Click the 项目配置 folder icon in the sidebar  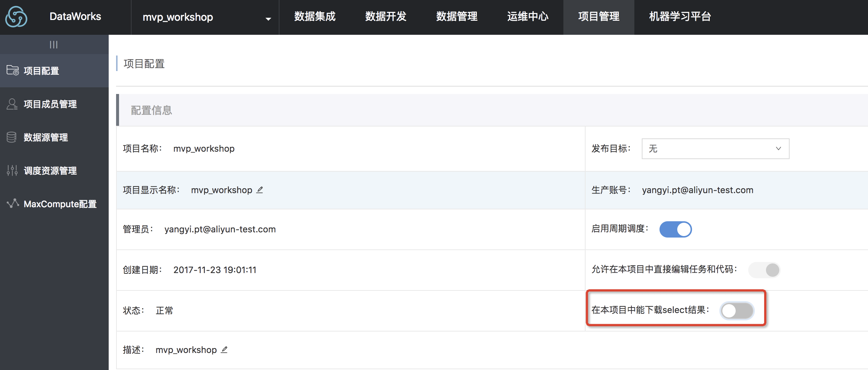(13, 70)
